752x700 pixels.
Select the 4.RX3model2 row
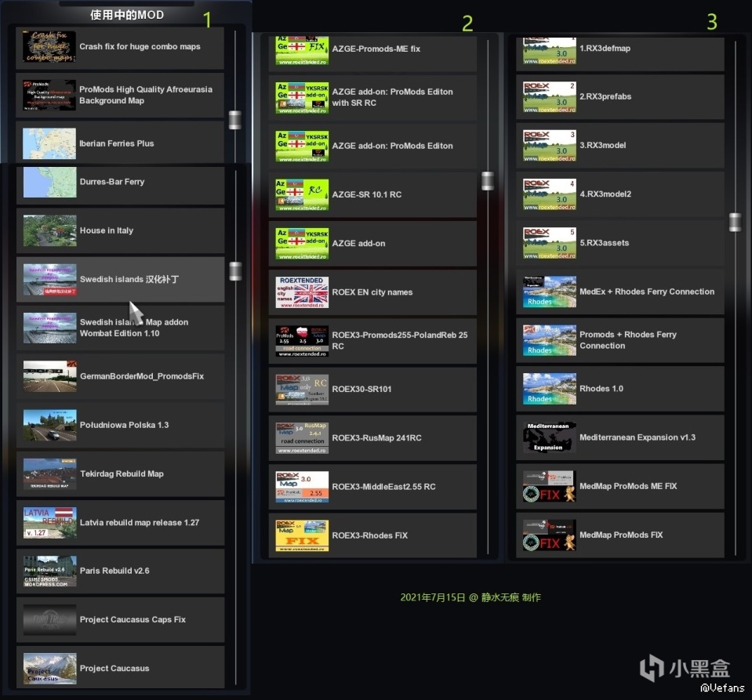coord(620,194)
